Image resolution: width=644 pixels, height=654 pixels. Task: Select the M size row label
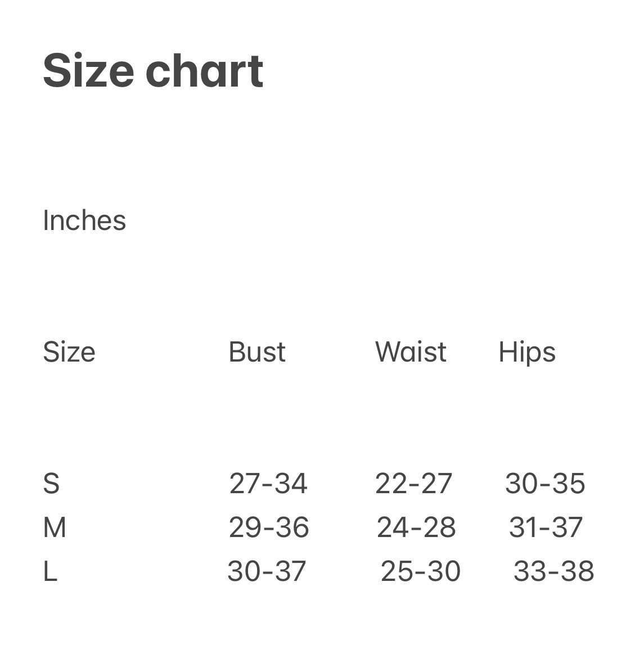coord(55,527)
